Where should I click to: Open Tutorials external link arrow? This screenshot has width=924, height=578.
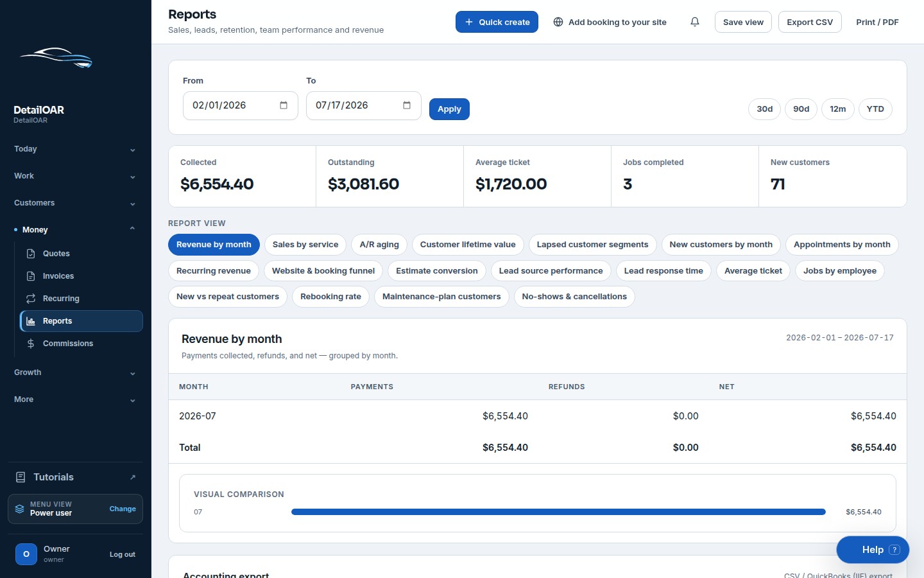pos(133,477)
